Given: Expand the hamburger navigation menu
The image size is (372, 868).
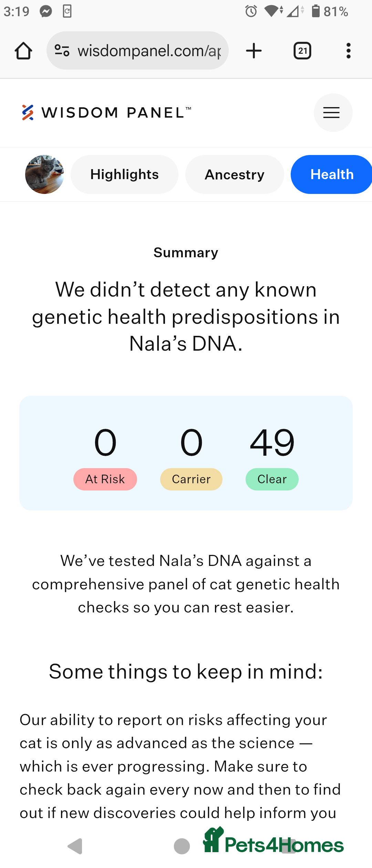Looking at the screenshot, I should 333,113.
